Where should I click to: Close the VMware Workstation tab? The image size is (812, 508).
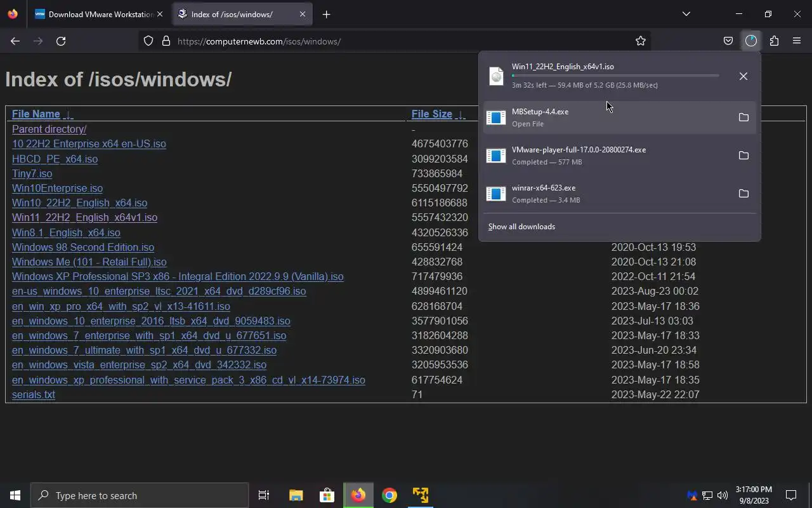[160, 14]
